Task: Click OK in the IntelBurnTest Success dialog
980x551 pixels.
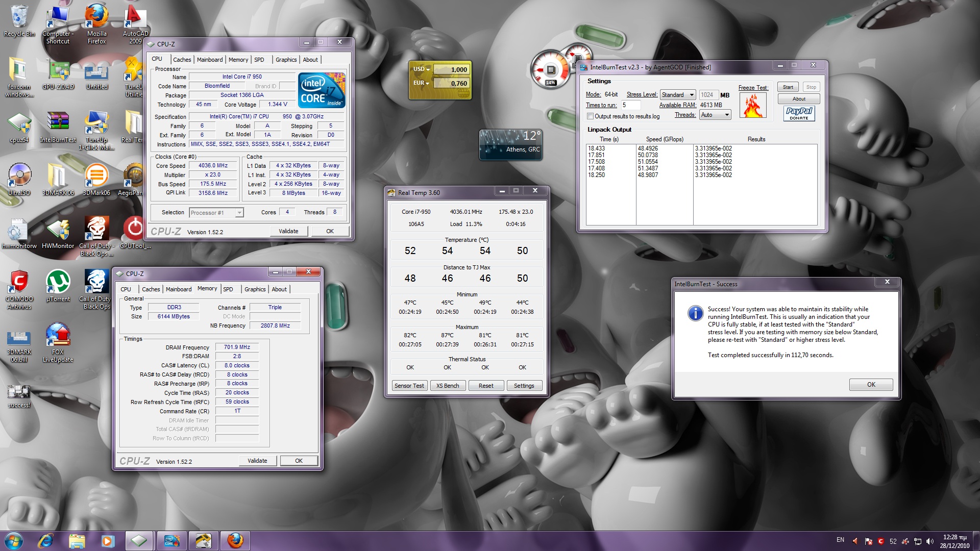Action: [x=871, y=385]
